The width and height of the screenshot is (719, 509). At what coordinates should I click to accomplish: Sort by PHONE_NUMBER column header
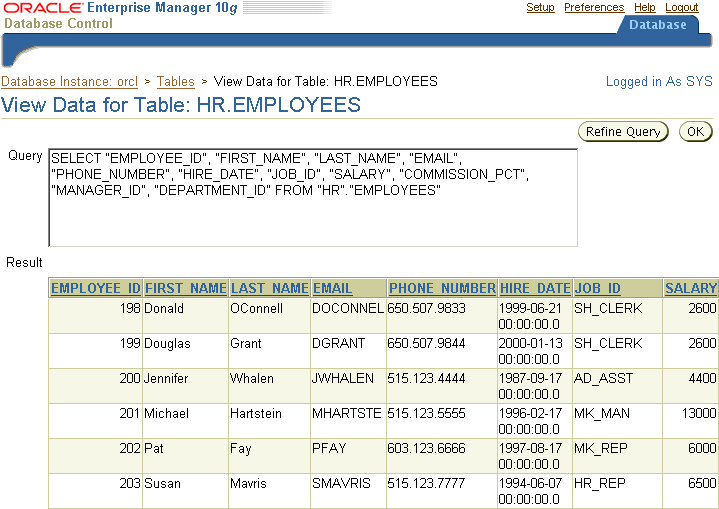click(x=442, y=288)
